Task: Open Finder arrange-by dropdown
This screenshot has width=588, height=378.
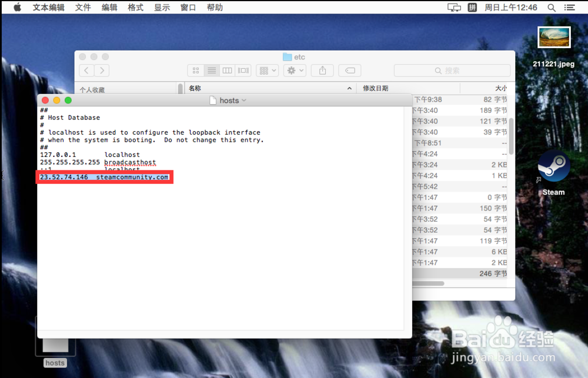Action: pyautogui.click(x=268, y=70)
